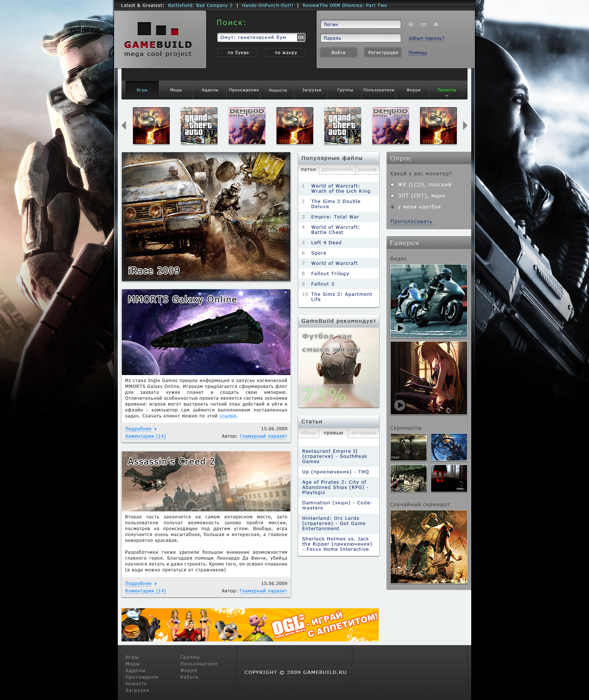Open the 'Spore' popular file link
Screen dimensions: 589x700
coord(318,253)
